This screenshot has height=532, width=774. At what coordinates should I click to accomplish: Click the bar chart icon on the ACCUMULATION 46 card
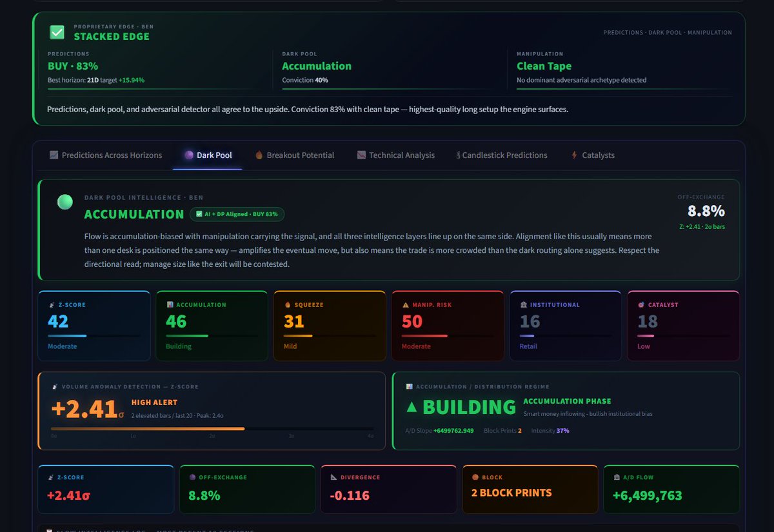pyautogui.click(x=170, y=305)
